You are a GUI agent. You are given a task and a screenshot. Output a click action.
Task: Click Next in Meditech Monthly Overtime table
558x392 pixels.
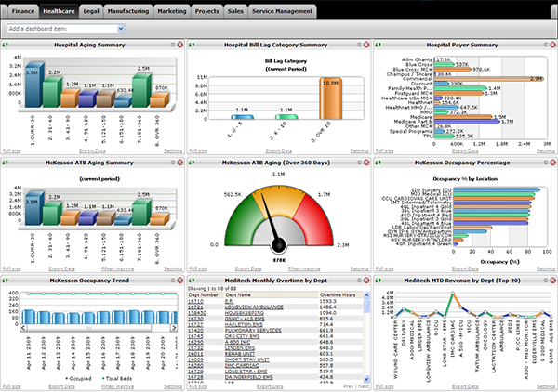[364, 386]
